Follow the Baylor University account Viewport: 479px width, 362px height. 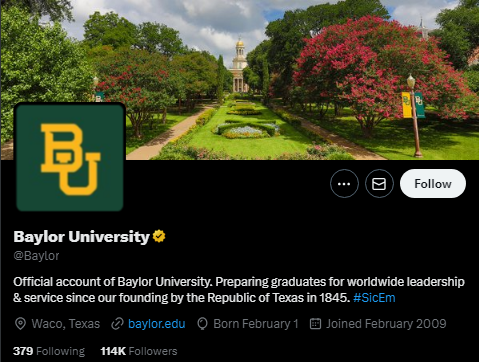(x=433, y=184)
